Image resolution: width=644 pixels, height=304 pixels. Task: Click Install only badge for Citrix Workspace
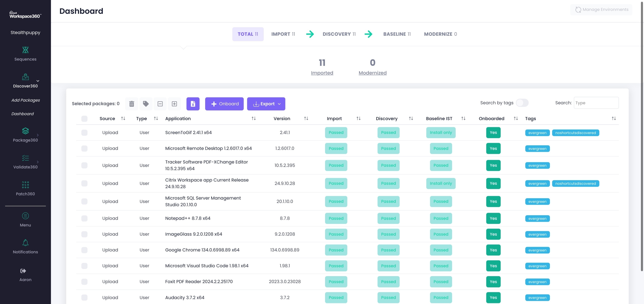point(441,183)
